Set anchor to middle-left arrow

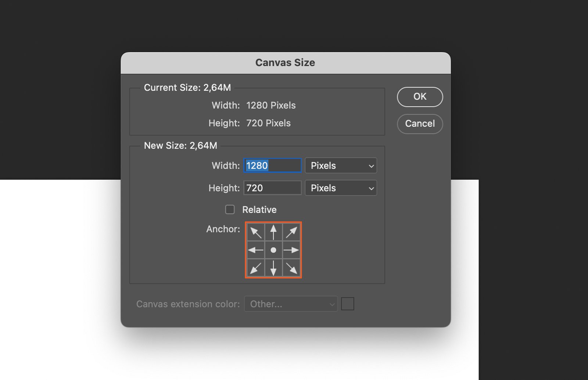click(x=256, y=250)
